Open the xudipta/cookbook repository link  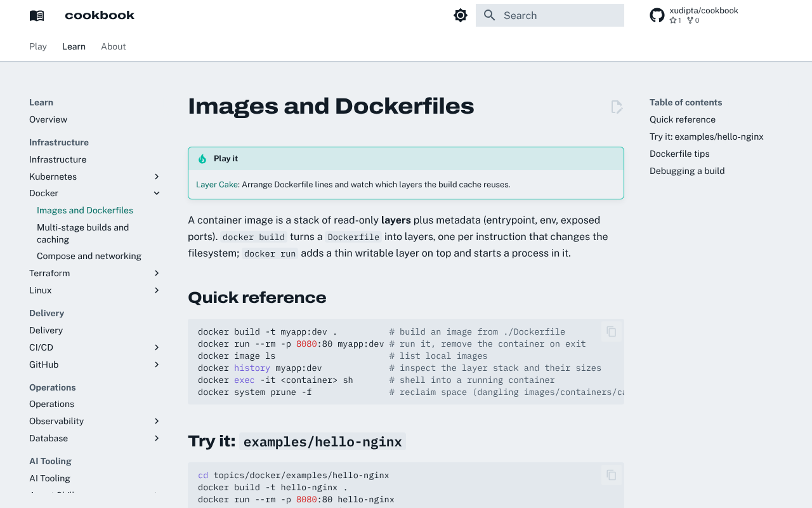click(704, 11)
